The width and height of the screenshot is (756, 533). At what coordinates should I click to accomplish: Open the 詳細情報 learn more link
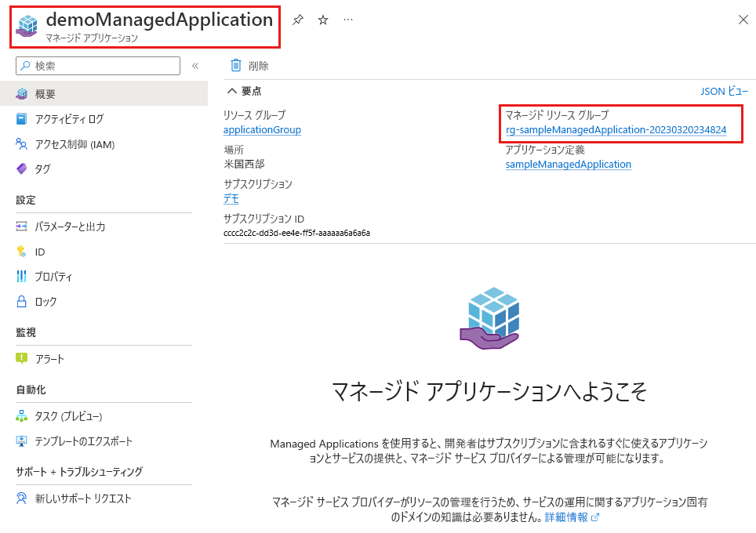[566, 517]
